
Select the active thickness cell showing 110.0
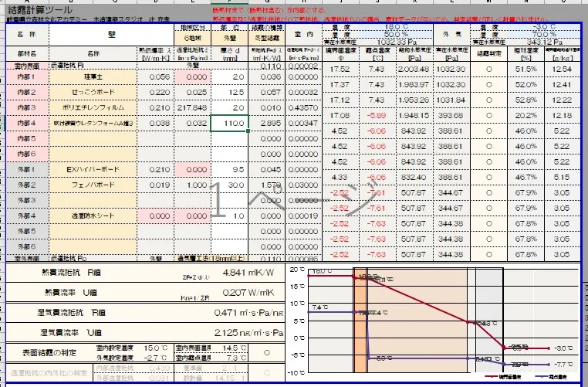click(229, 123)
